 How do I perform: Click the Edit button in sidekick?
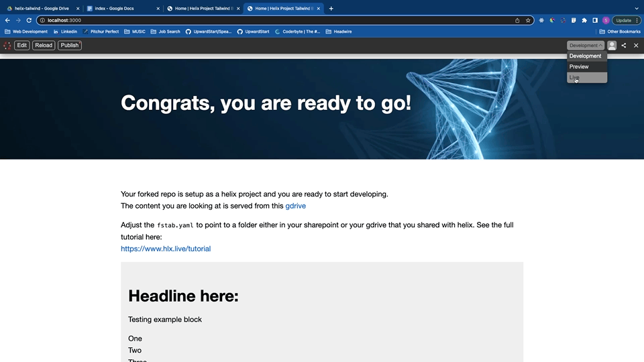coord(22,46)
